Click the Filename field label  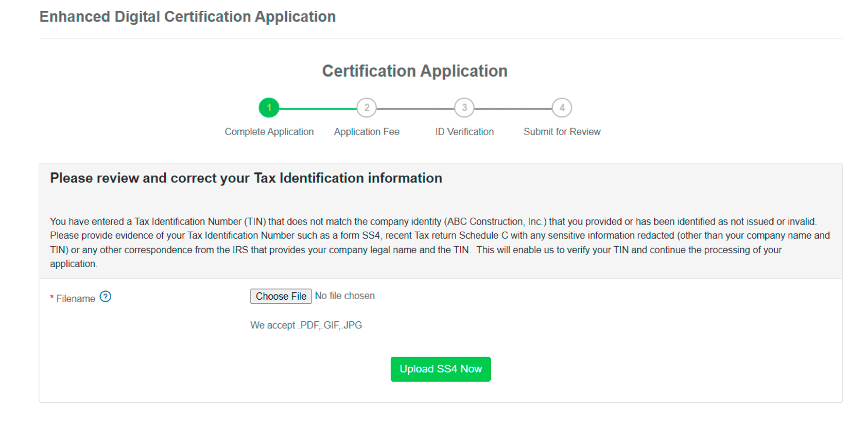click(76, 298)
